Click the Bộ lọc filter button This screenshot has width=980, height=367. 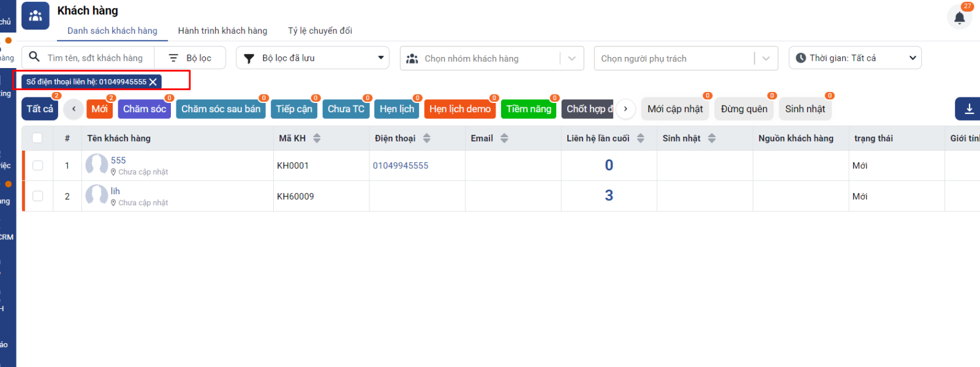pos(190,58)
